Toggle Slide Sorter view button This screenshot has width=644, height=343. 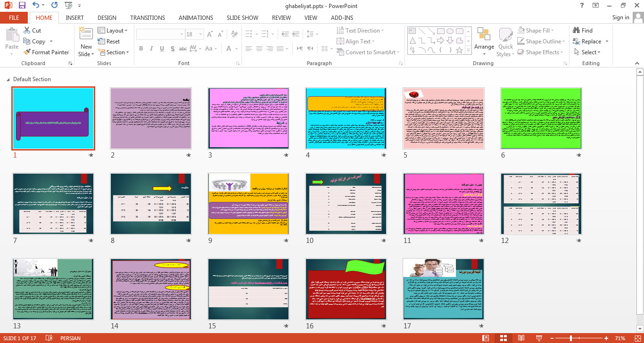[x=503, y=338]
